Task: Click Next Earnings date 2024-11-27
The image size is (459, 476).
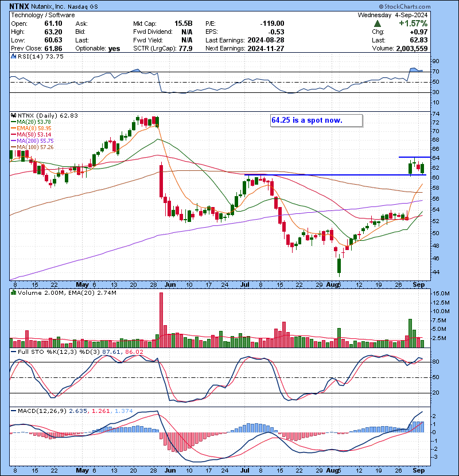Action: coord(266,49)
